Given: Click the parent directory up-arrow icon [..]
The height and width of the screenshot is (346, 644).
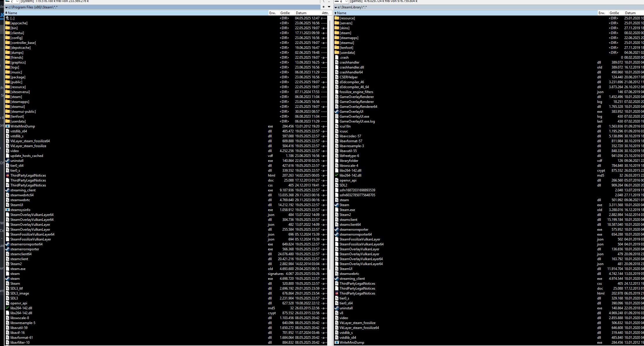Looking at the screenshot, I should (8, 18).
